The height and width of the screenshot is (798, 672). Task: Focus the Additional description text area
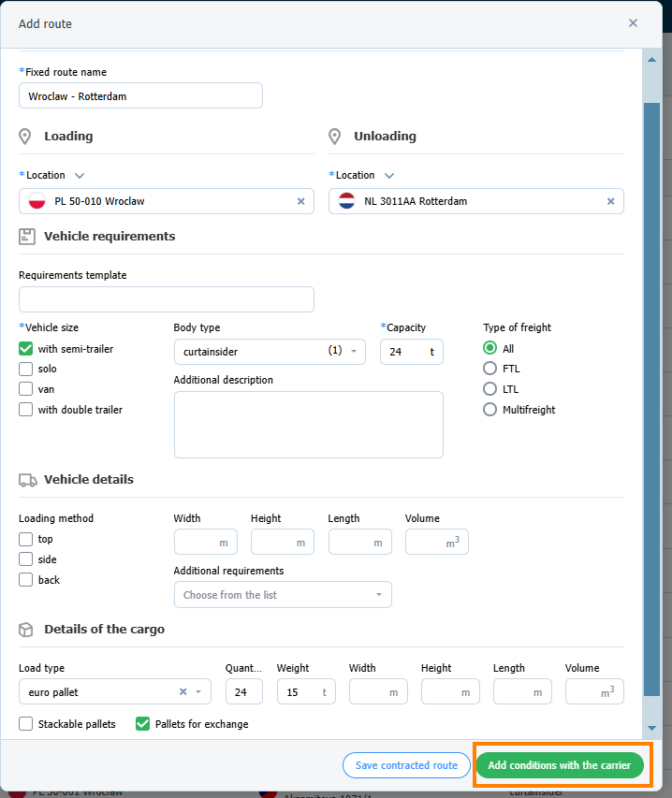point(308,425)
